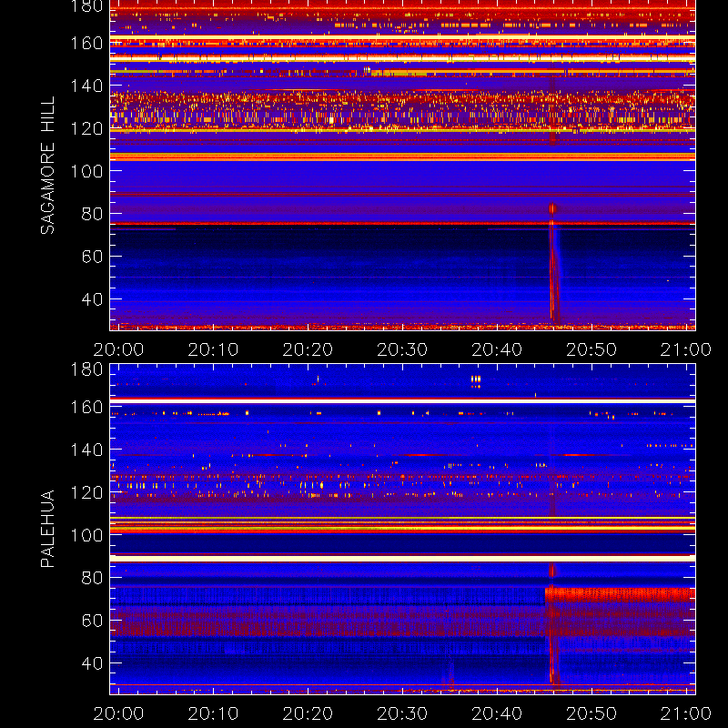Click 20:10 time label under Sagamore Hill plot
Image resolution: width=728 pixels, height=728 pixels.
213,349
